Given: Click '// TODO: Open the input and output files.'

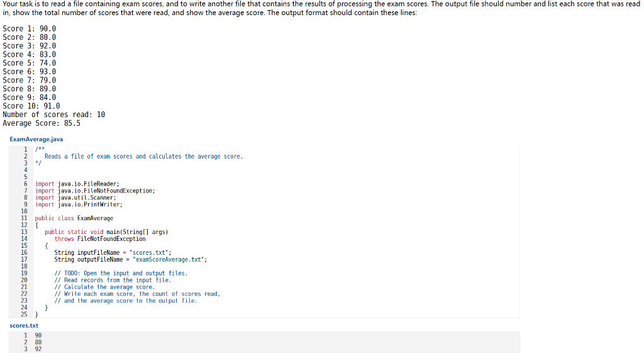Looking at the screenshot, I should click(121, 273).
